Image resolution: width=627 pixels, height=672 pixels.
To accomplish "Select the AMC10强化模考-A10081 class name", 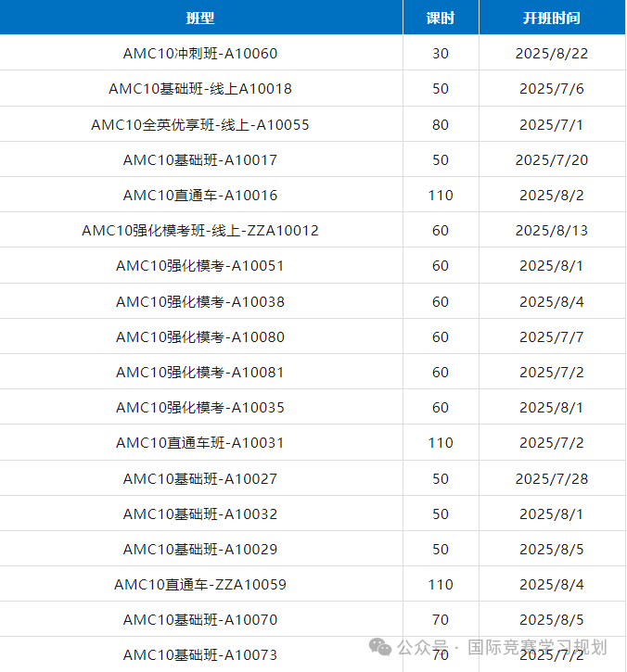I will (200, 372).
